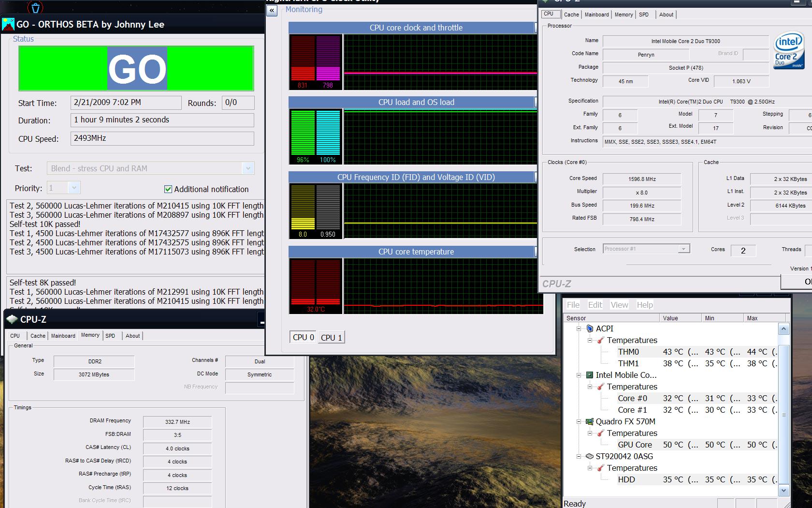Collapse the Quadro FX 570M node

tap(579, 421)
